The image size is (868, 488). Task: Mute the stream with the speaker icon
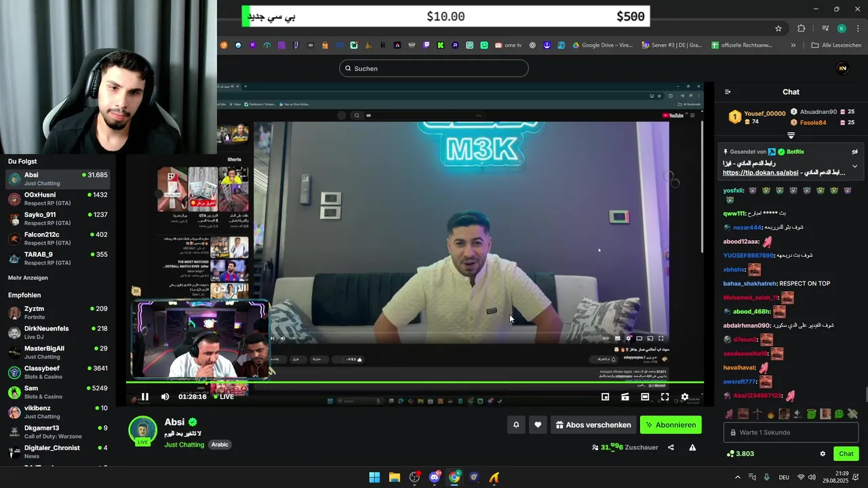pos(165,396)
